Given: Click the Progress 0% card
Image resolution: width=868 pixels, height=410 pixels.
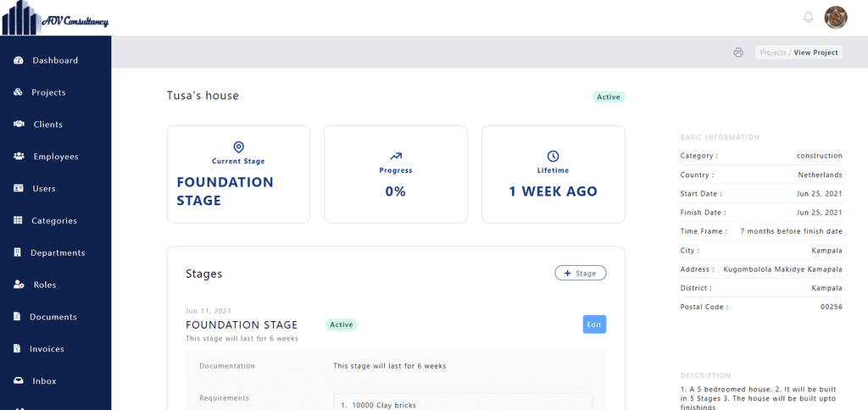Looking at the screenshot, I should pos(396,175).
